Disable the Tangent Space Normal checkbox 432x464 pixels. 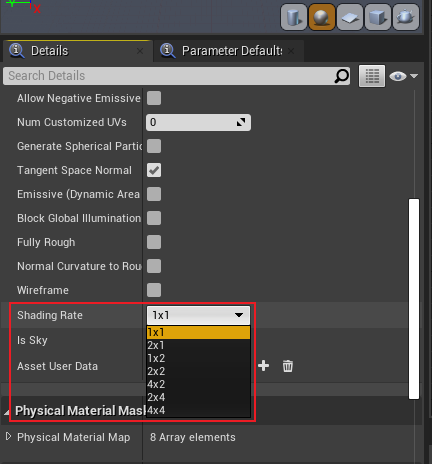[154, 170]
